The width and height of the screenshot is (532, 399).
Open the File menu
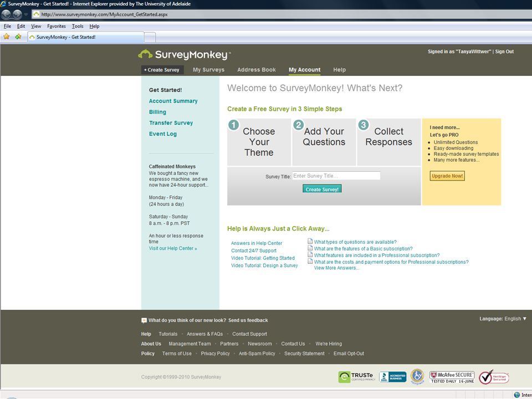click(x=7, y=26)
